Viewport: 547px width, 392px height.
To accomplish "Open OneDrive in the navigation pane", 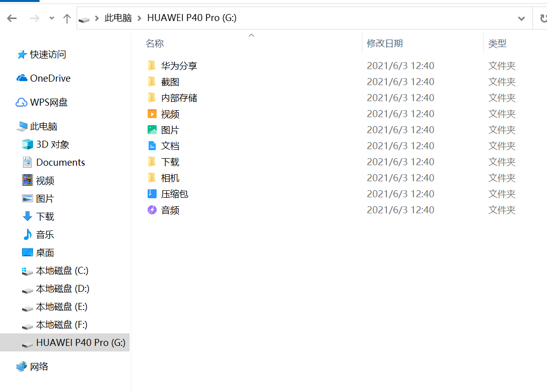I will [50, 78].
